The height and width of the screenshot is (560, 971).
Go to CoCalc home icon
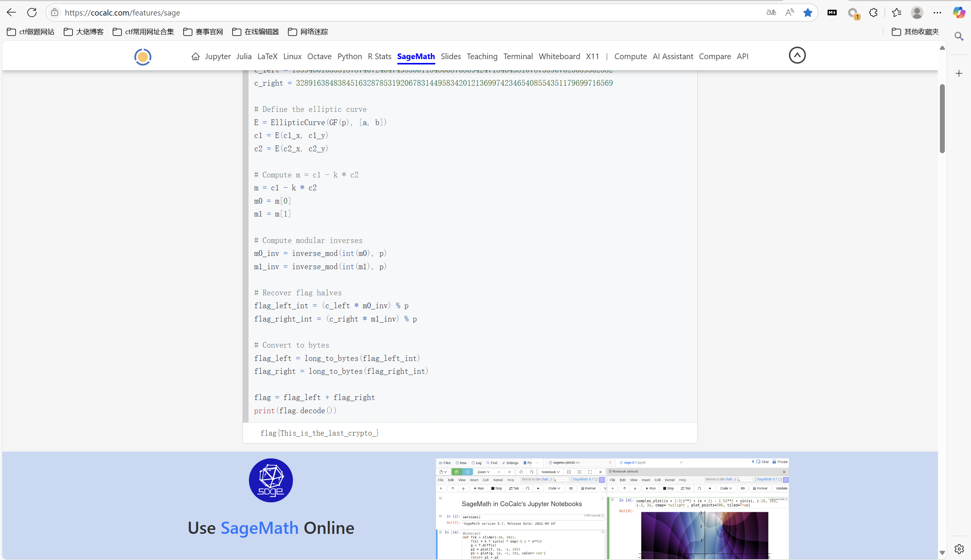(x=195, y=56)
